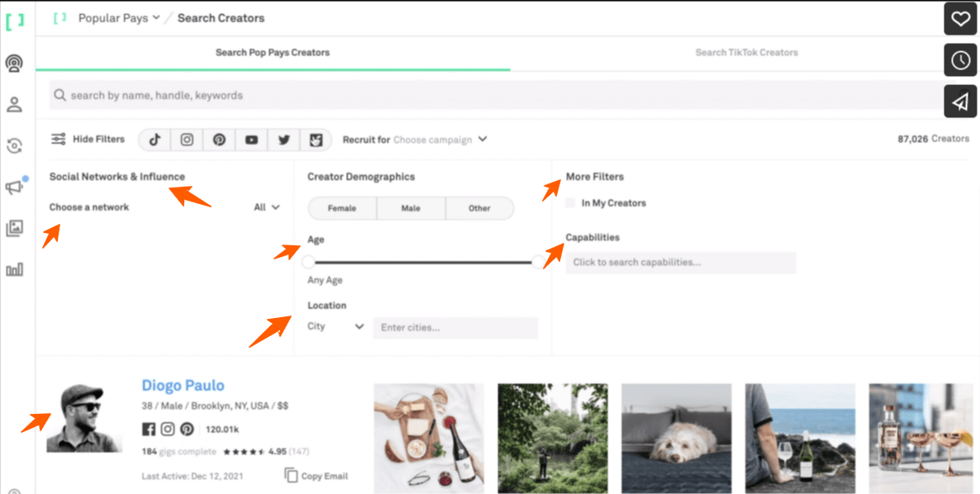The width and height of the screenshot is (980, 494).
Task: Open the person profile sidebar icon
Action: pyautogui.click(x=14, y=104)
